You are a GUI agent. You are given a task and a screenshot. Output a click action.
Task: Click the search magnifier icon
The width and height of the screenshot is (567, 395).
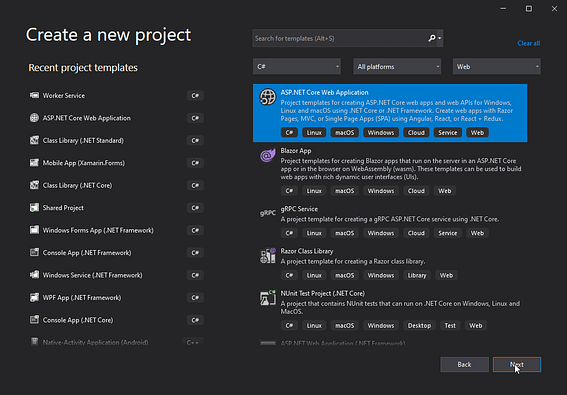432,38
